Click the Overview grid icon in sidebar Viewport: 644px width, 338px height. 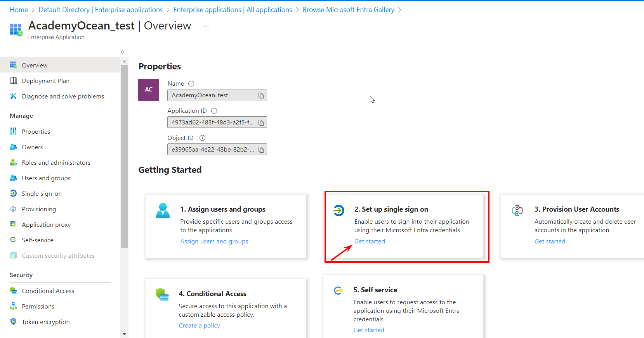(x=13, y=65)
